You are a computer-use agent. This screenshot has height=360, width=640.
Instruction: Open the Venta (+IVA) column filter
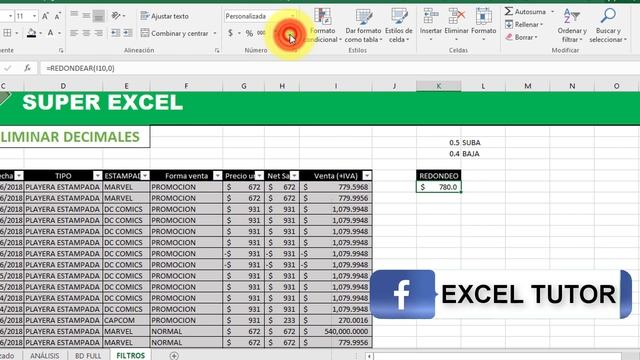tap(367, 176)
